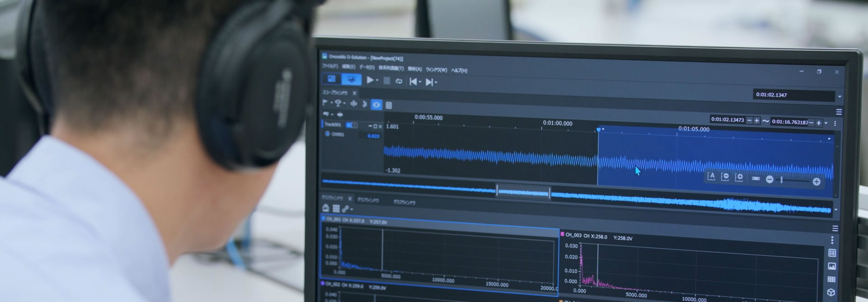Open the dropdown arrow beside Play
The height and width of the screenshot is (302, 868).
(377, 81)
